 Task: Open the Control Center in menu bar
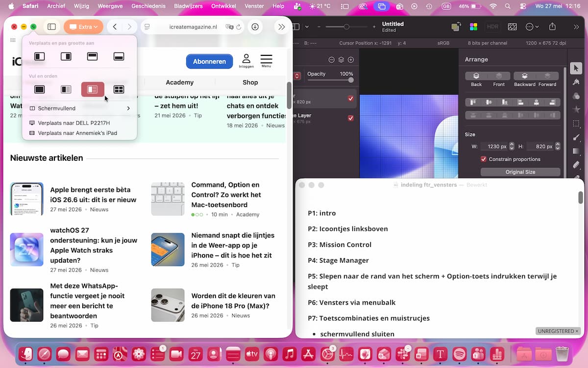coord(523,6)
